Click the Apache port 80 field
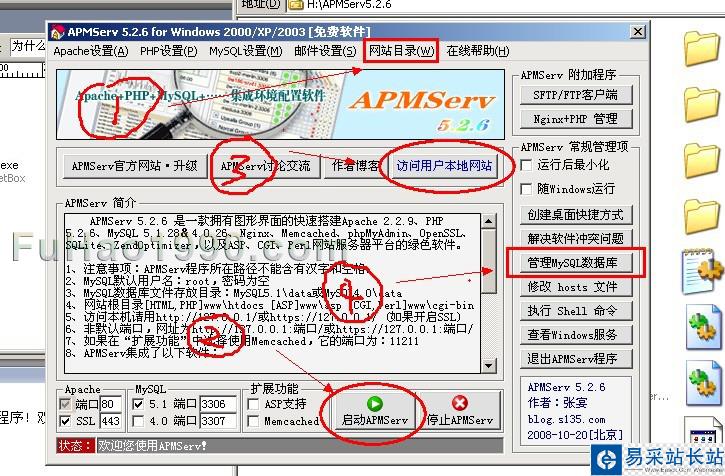The image size is (725, 476). click(x=111, y=404)
